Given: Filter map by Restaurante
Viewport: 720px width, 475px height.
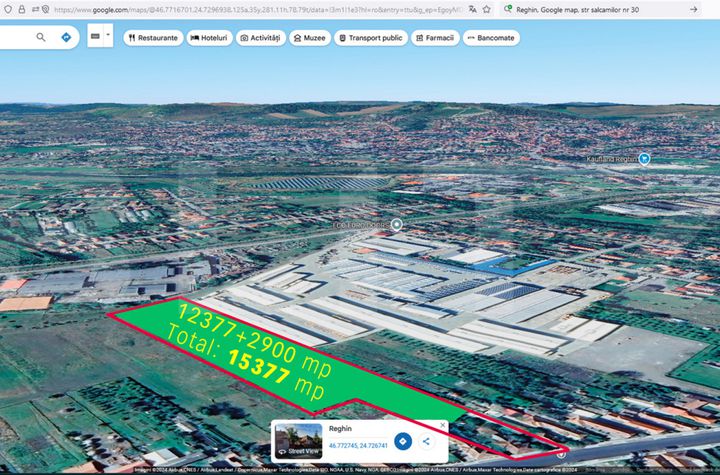Looking at the screenshot, I should click(x=153, y=38).
